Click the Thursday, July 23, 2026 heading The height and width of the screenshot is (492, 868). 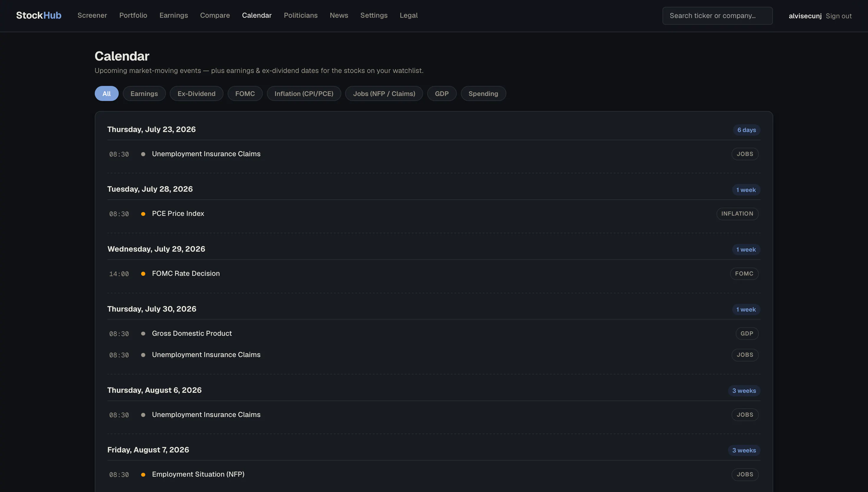151,129
